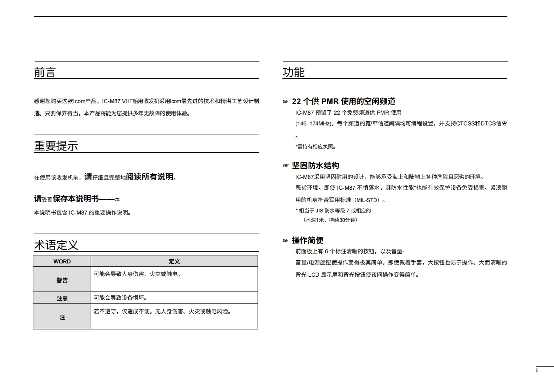Click the line 本说明书包含 IC-M87 的重要操作说明
This screenshot has width=554, height=392.
click(x=82, y=212)
